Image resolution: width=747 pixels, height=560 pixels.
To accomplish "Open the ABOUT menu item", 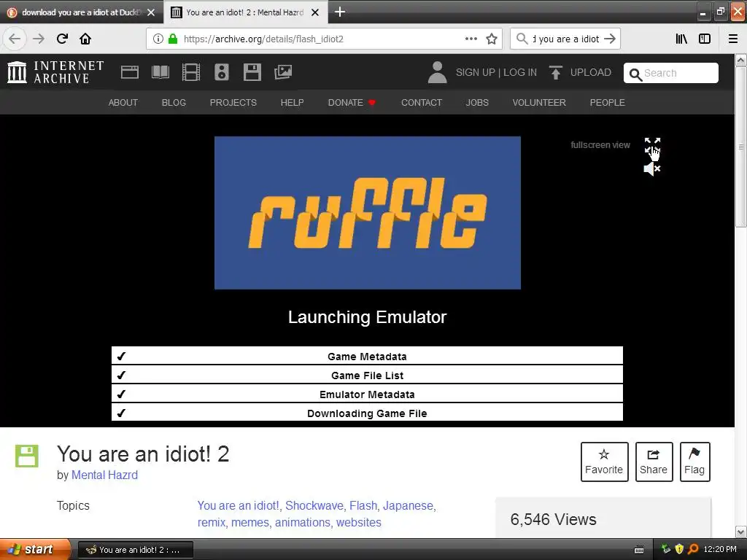I will tap(123, 102).
